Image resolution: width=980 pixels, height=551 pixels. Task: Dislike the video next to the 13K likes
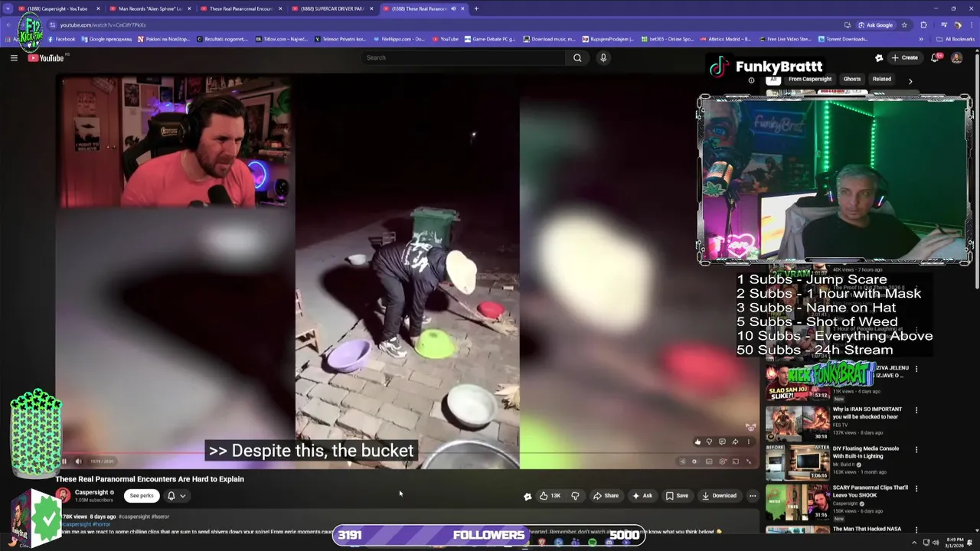575,496
